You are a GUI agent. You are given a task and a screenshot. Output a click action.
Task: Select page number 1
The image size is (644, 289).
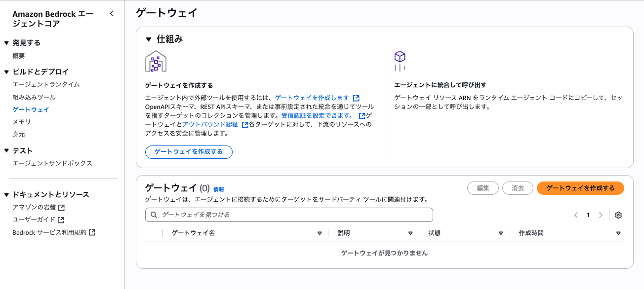click(x=588, y=215)
